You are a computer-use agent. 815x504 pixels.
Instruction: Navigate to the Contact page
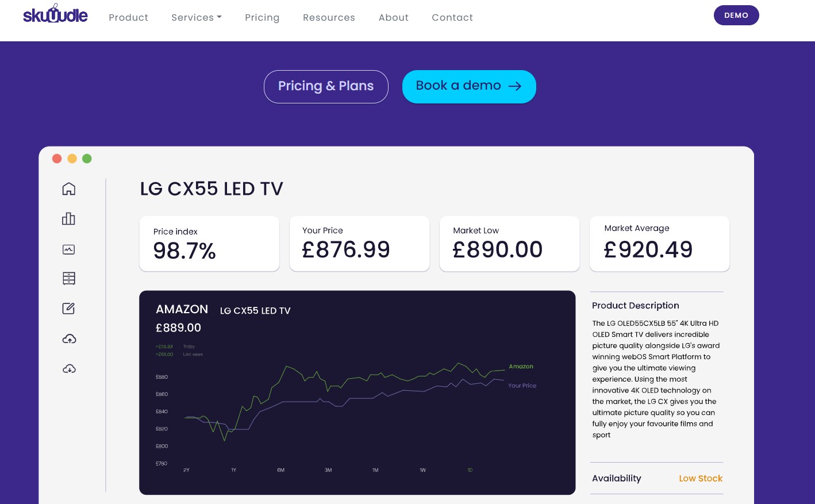tap(452, 17)
